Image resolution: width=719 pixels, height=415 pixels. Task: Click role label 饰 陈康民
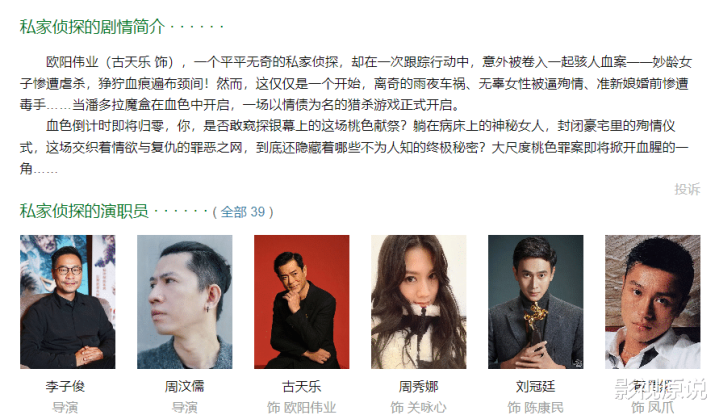[x=535, y=407]
